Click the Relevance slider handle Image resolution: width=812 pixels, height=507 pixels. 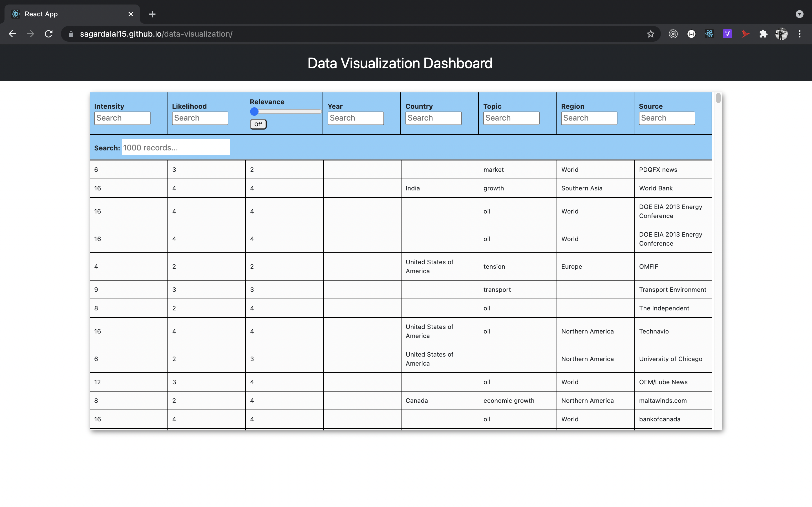254,112
